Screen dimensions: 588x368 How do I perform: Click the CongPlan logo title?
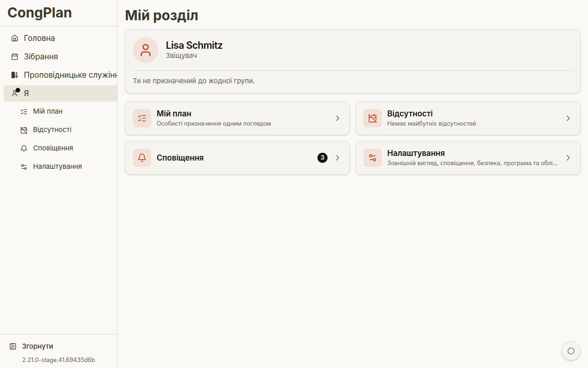(40, 12)
